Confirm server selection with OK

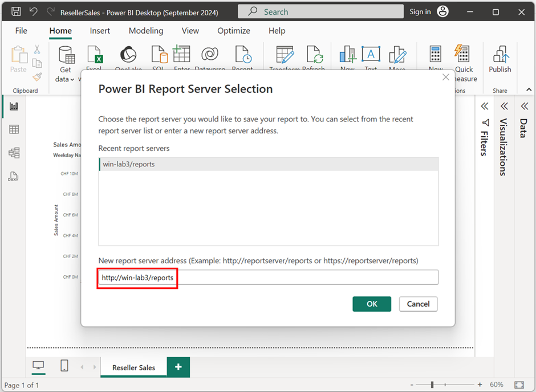click(x=372, y=304)
